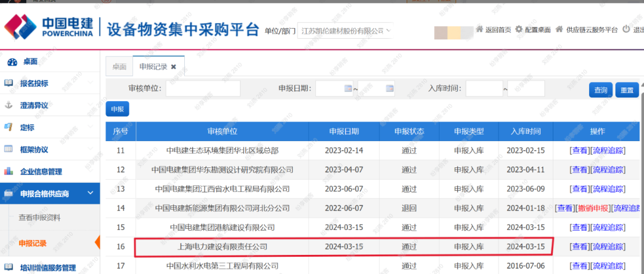Image resolution: width=644 pixels, height=274 pixels.
Task: Click the book icon beside 培训增值服务管理
Action: pyautogui.click(x=8, y=267)
